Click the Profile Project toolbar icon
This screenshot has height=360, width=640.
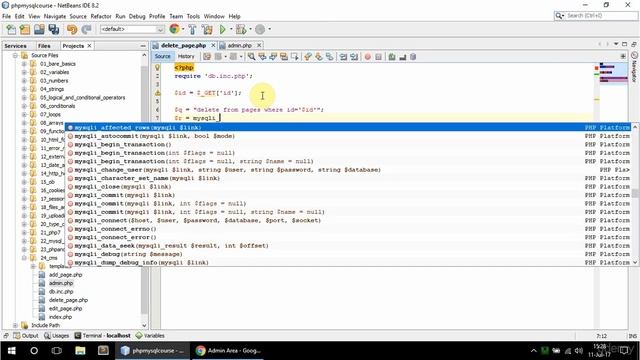[260, 29]
